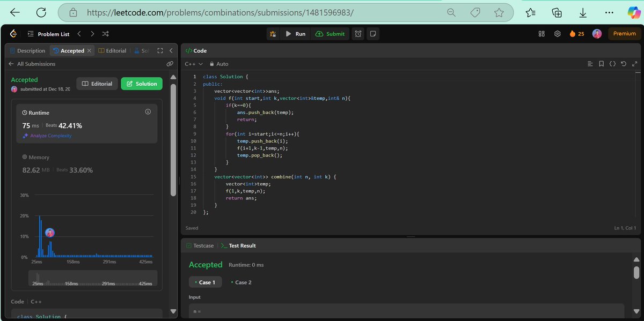This screenshot has width=644, height=321.
Task: Select the Accepted submission tab
Action: 68,51
